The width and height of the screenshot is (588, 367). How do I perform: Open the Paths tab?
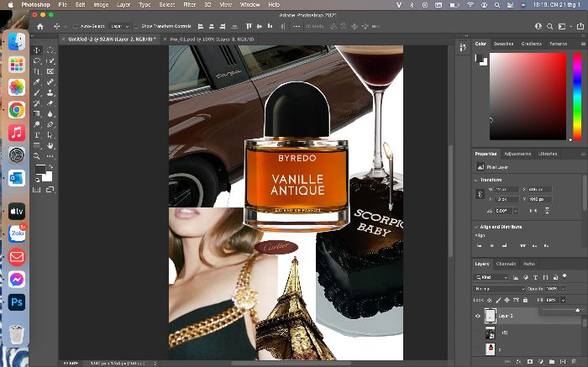pyautogui.click(x=529, y=264)
